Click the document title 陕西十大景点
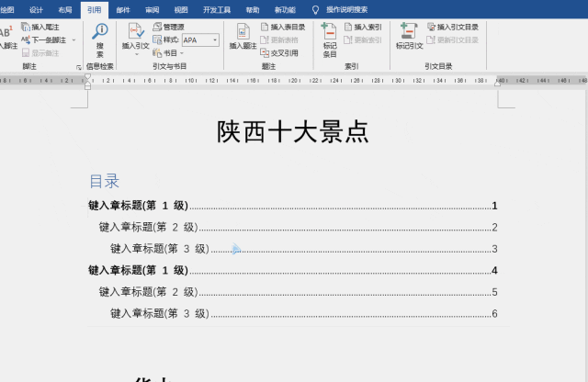Image resolution: width=588 pixels, height=382 pixels. coord(293,132)
